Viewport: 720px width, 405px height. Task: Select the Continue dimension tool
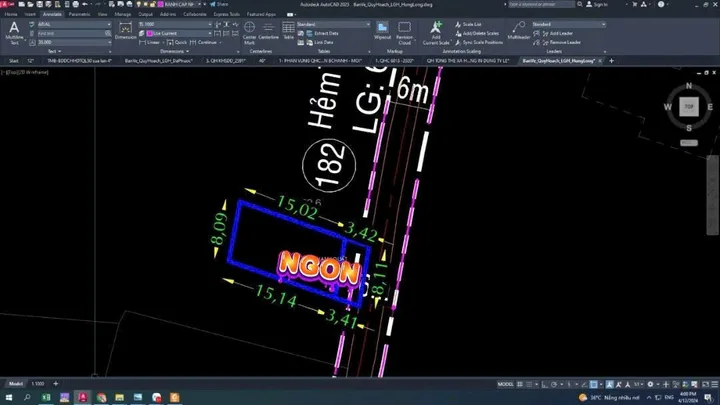coord(203,42)
